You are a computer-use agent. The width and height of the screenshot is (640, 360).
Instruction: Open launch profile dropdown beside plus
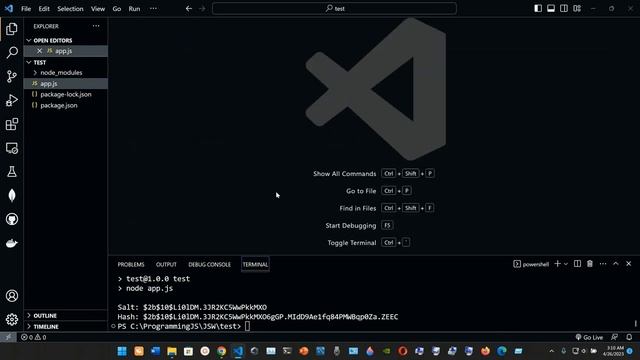(x=566, y=264)
